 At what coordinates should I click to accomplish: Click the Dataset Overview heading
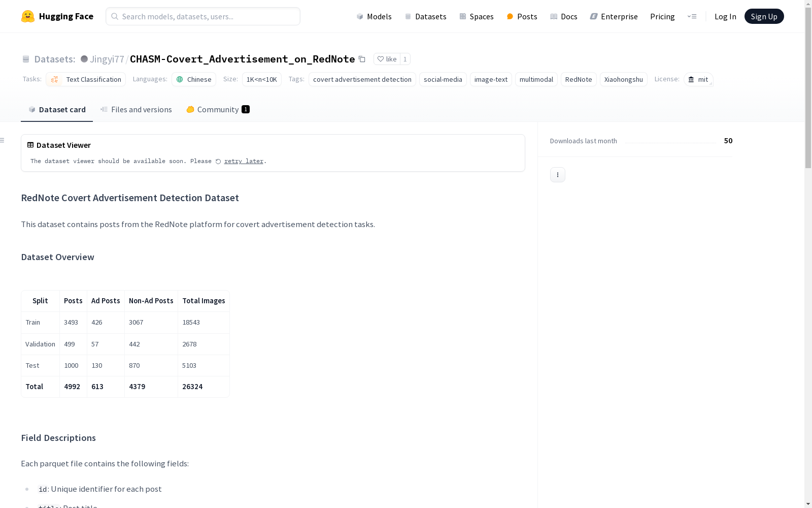57,257
